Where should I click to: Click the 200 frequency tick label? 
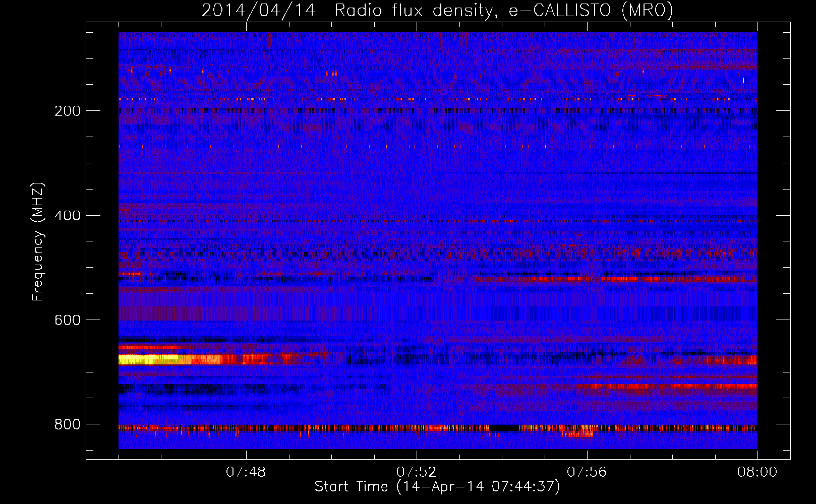pyautogui.click(x=68, y=111)
